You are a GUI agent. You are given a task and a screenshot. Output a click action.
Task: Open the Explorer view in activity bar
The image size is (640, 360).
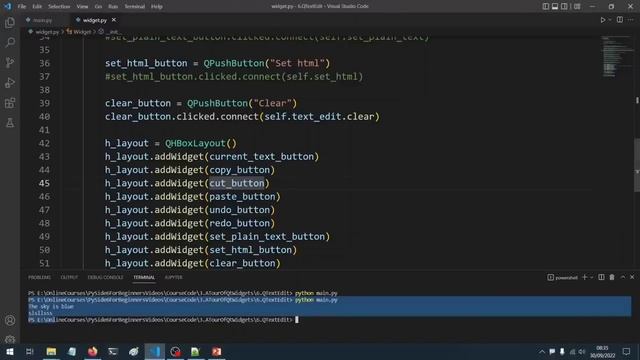[x=10, y=22]
